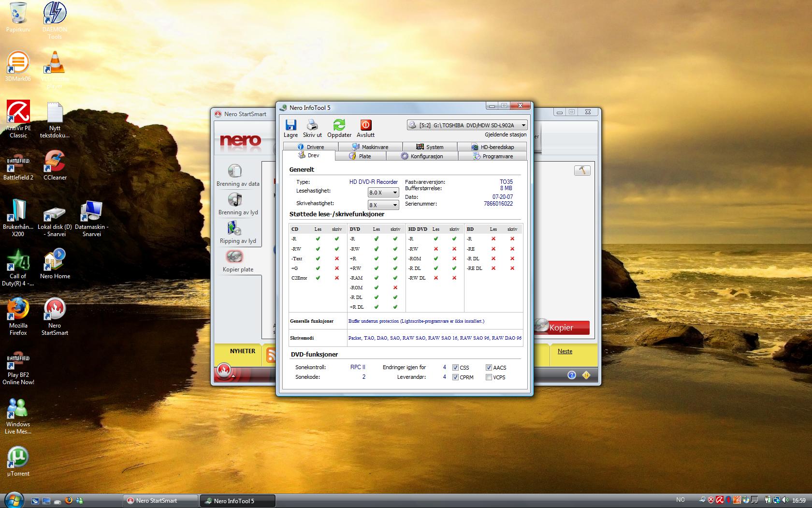The image size is (812, 508).
Task: Open Brenning av data in StartSmart
Action: pyautogui.click(x=238, y=175)
